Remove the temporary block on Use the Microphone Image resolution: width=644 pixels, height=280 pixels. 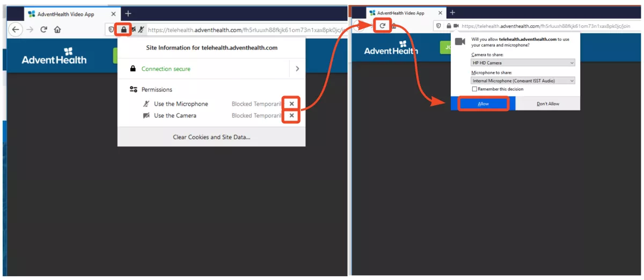291,104
